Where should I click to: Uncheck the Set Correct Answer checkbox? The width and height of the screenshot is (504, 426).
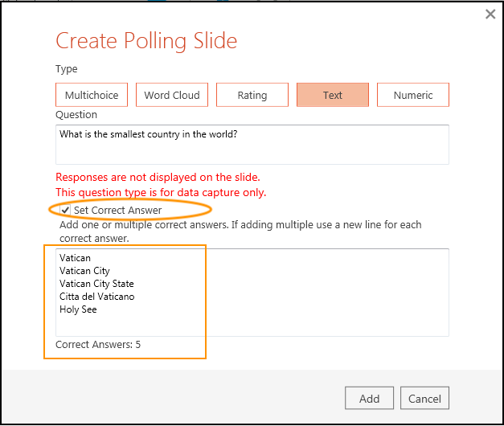pos(65,210)
